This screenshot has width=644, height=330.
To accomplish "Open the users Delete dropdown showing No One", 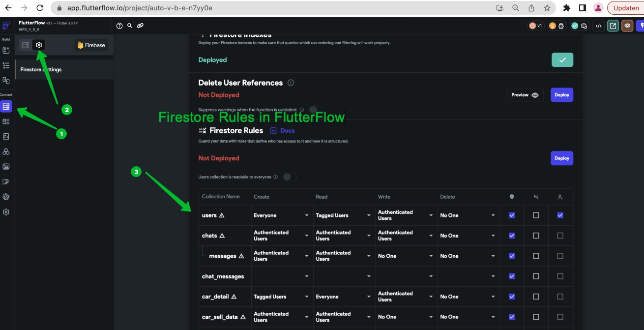I will [x=468, y=215].
